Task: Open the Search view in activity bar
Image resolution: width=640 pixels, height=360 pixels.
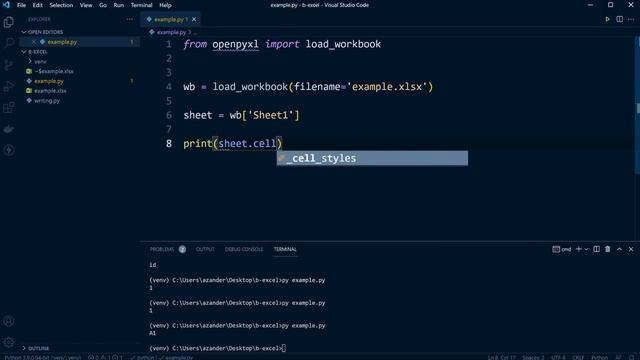Action: pyautogui.click(x=9, y=43)
